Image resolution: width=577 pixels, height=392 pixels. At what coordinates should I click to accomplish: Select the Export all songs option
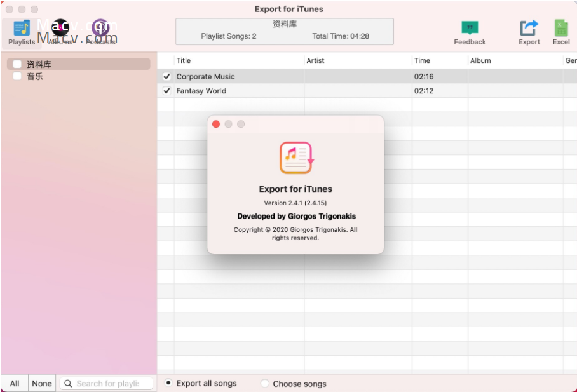click(x=168, y=384)
